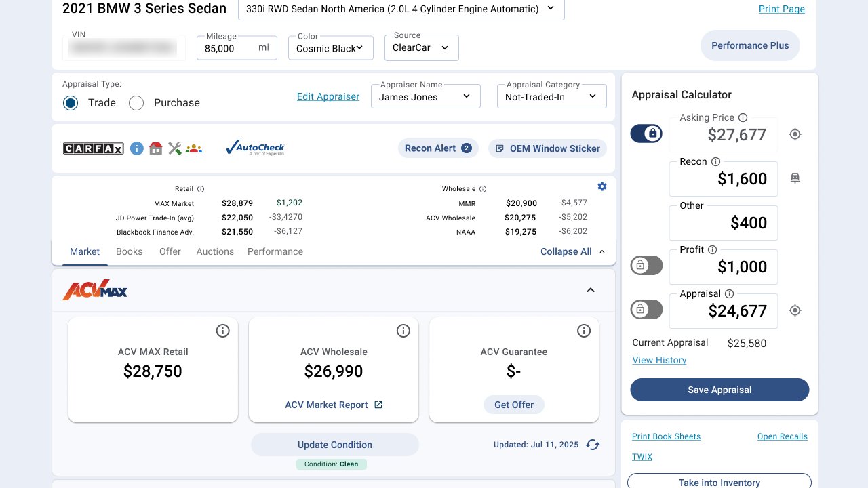This screenshot has width=868, height=488.
Task: Click the Wholesale info icon
Action: [483, 189]
